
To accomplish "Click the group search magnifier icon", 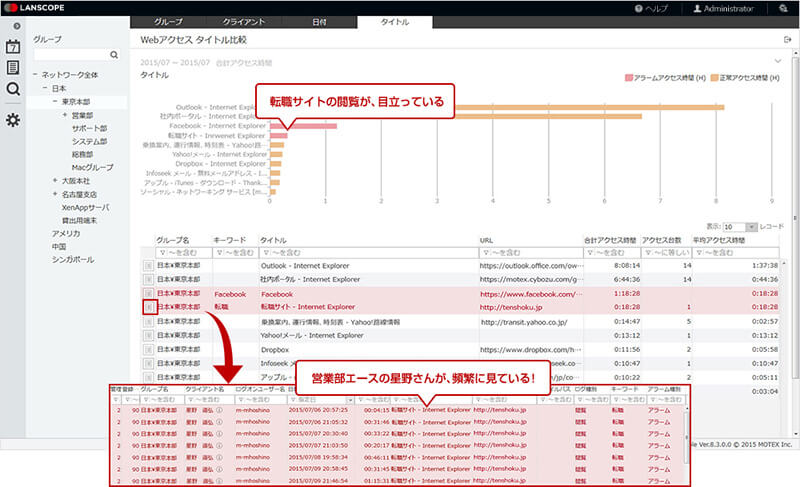I will tap(114, 55).
